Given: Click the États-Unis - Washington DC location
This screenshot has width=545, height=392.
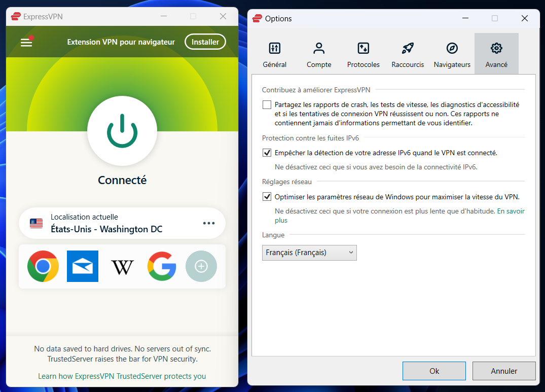Looking at the screenshot, I should [x=122, y=223].
